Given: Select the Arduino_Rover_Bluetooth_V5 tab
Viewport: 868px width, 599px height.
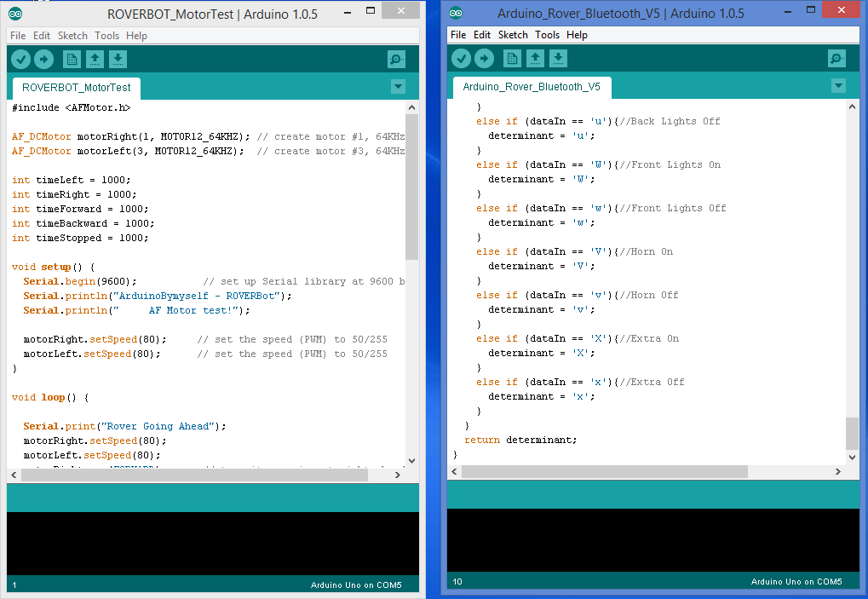Looking at the screenshot, I should pos(532,86).
